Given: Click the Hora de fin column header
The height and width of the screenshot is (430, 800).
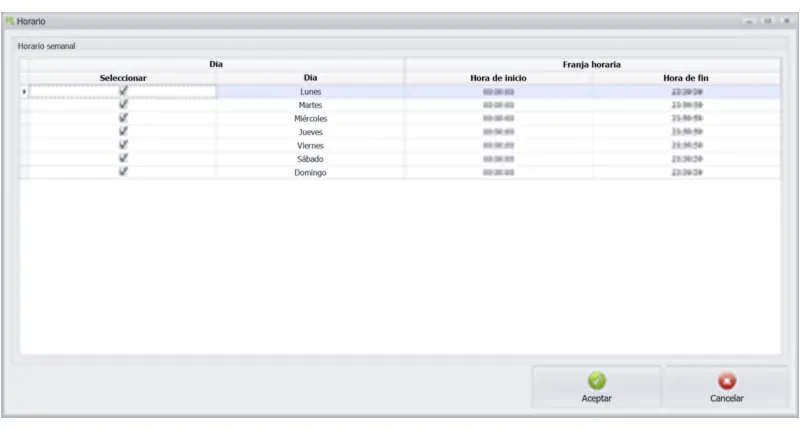Looking at the screenshot, I should (686, 78).
